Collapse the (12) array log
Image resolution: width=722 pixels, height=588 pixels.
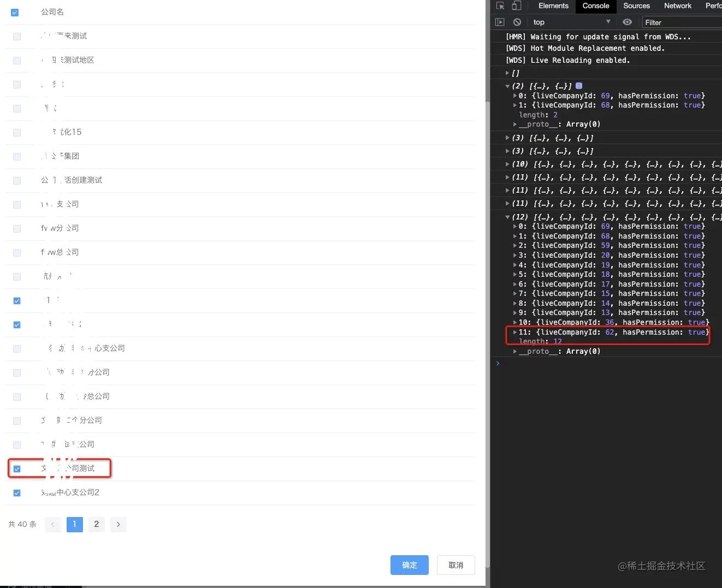(507, 217)
